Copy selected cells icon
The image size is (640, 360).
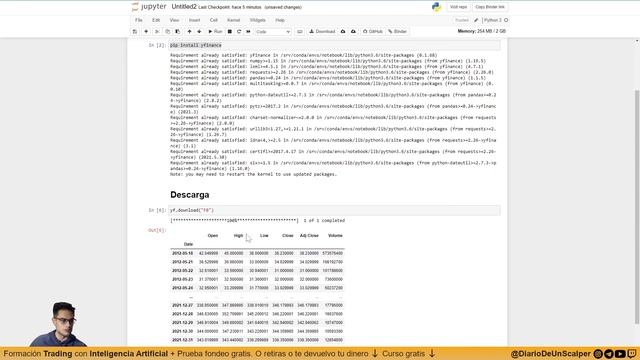[x=167, y=31]
